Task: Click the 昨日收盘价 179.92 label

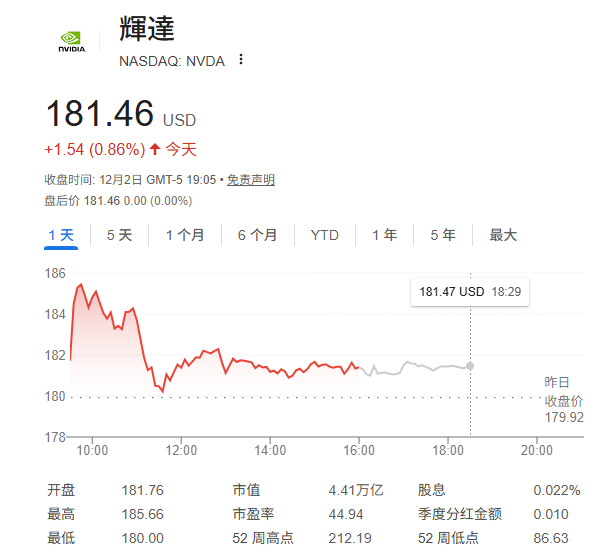Action: tap(564, 400)
